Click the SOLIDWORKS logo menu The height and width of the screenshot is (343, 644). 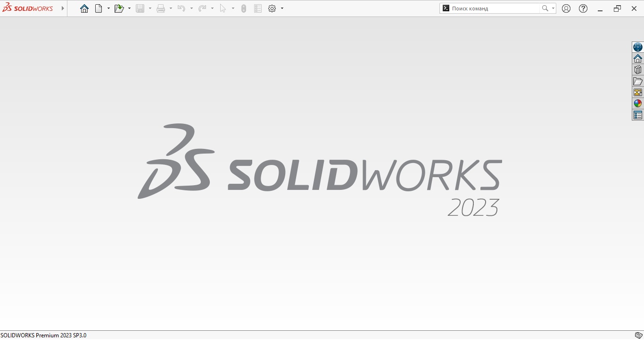(x=28, y=8)
